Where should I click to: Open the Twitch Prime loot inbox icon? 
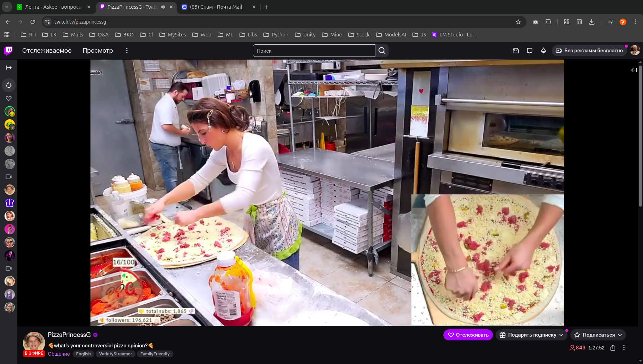point(516,51)
